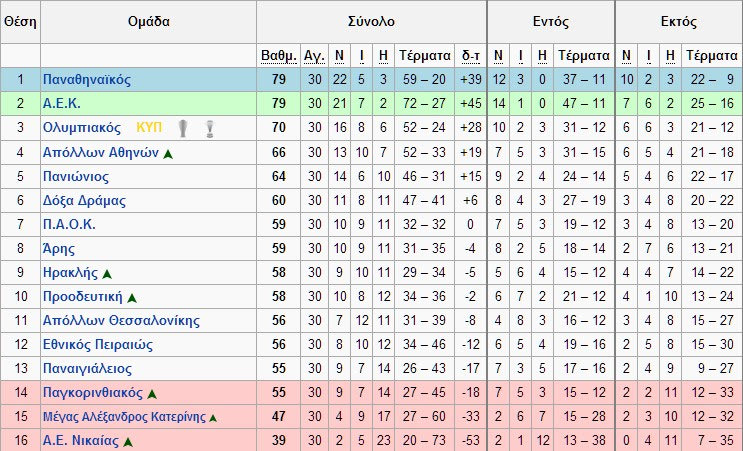Click the right trophy icon beside Ολυμπιακός
The width and height of the screenshot is (743, 451).
209,128
